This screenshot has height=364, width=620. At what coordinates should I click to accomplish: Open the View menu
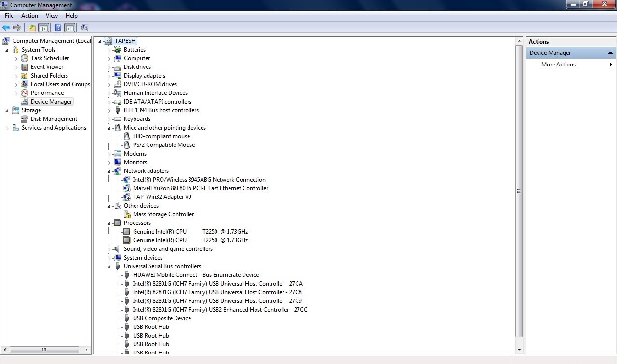tap(52, 16)
